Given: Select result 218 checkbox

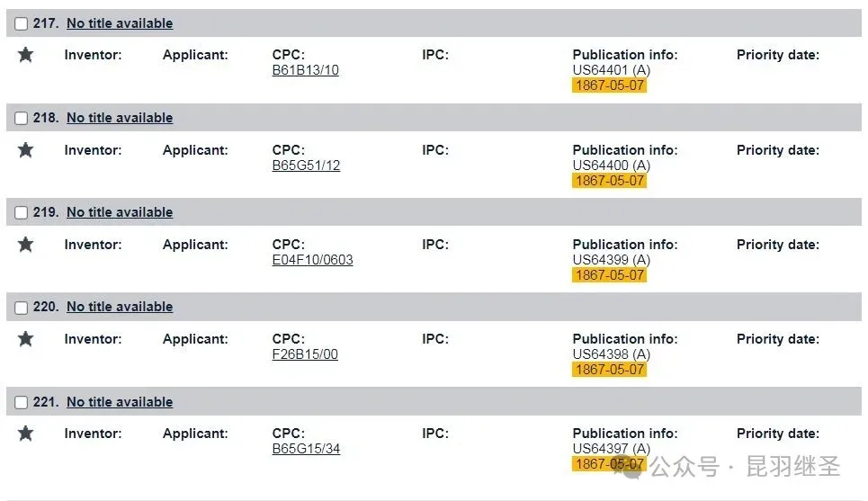Looking at the screenshot, I should 22,119.
